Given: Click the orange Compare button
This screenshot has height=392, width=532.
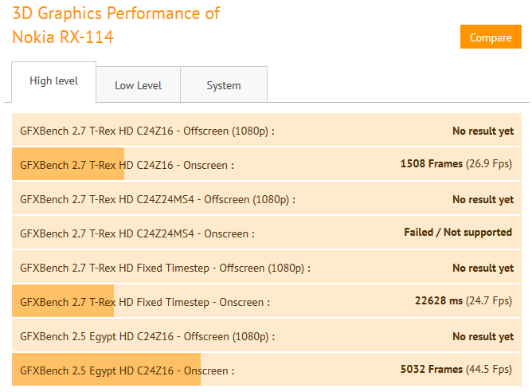Looking at the screenshot, I should coord(490,37).
